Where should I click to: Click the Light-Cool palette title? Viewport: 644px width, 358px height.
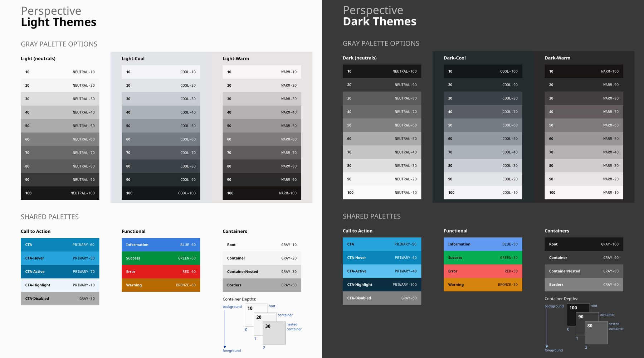pos(133,59)
